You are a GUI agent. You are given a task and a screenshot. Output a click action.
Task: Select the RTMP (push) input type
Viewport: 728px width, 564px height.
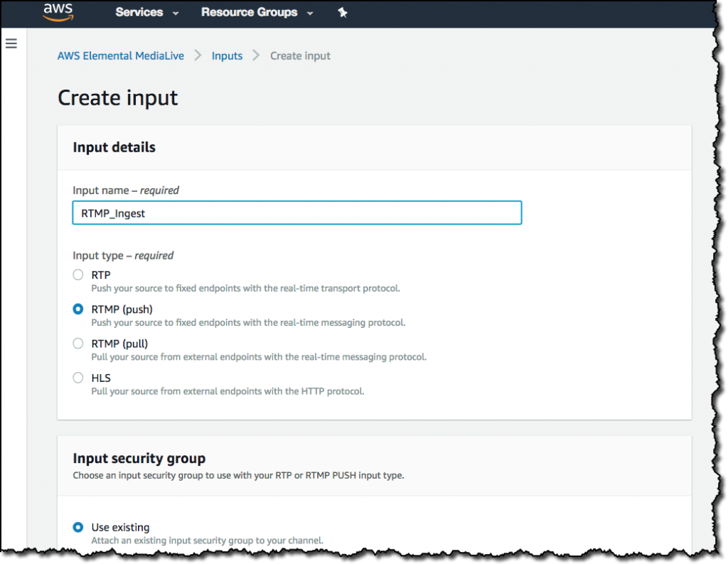click(78, 309)
